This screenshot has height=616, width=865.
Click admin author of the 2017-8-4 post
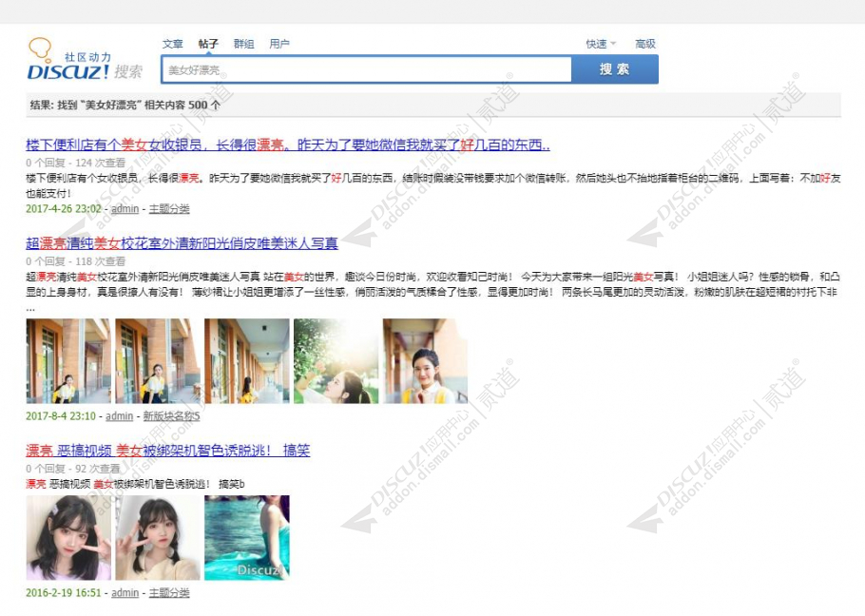pyautogui.click(x=120, y=415)
